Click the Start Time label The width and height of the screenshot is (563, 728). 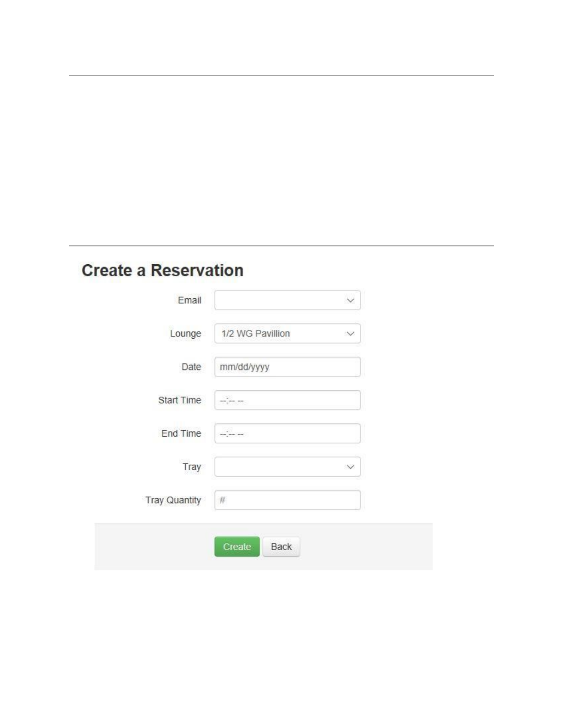point(179,400)
